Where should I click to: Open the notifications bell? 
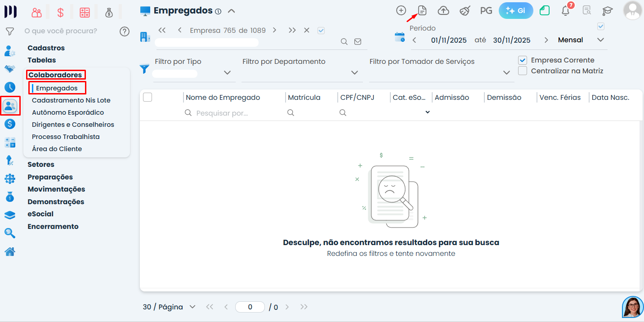click(x=566, y=11)
